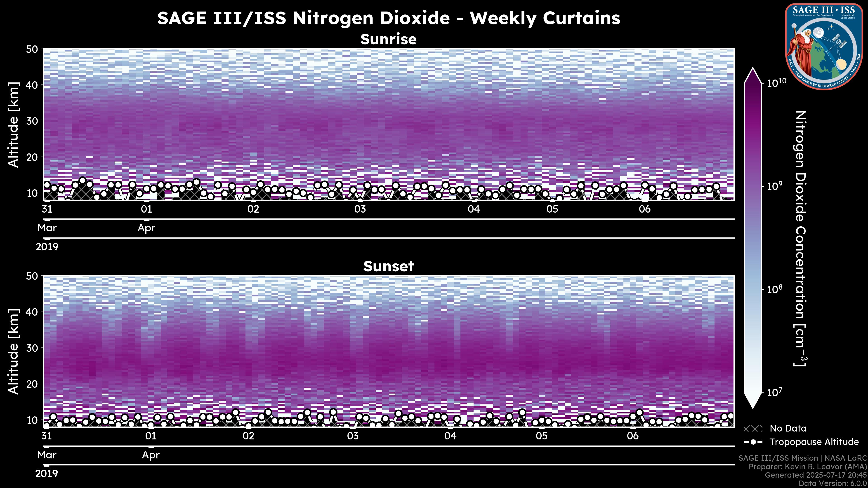
Task: Click the Tropopause Altitude legend marker icon
Action: (x=753, y=442)
